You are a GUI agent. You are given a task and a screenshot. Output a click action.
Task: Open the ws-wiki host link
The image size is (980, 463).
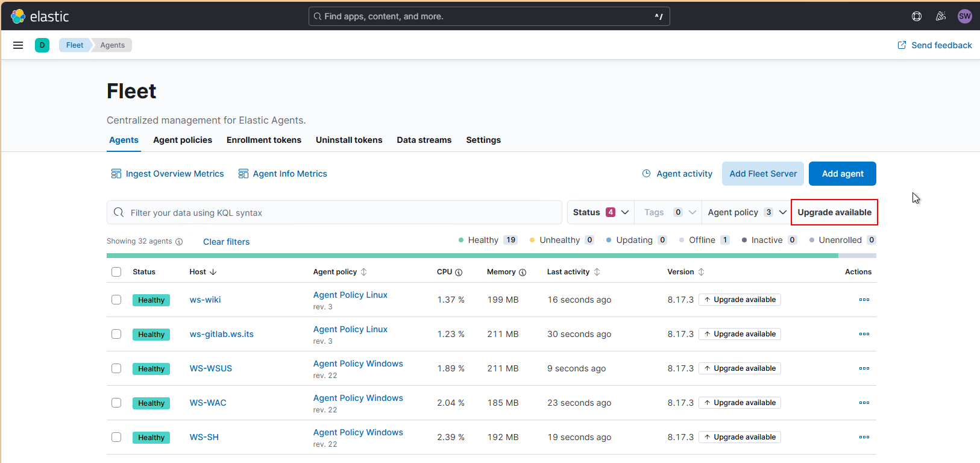coord(205,300)
